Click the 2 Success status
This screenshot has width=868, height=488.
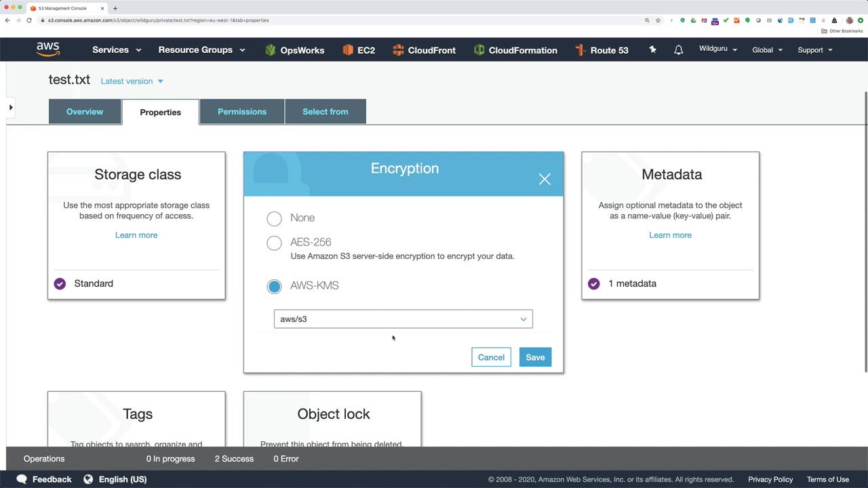pyautogui.click(x=234, y=459)
